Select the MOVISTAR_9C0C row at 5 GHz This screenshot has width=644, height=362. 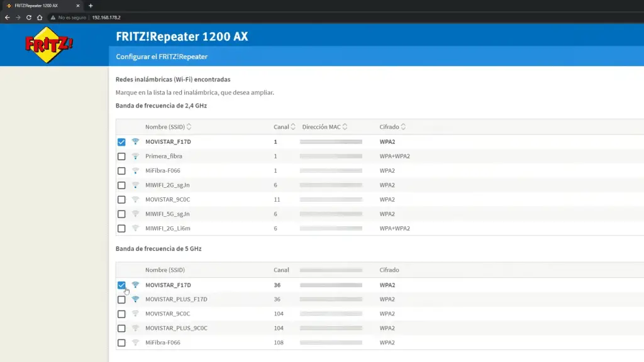tap(121, 314)
